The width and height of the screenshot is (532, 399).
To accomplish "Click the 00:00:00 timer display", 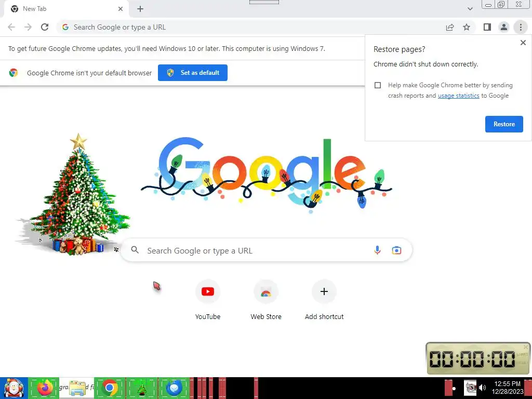I will 473,359.
